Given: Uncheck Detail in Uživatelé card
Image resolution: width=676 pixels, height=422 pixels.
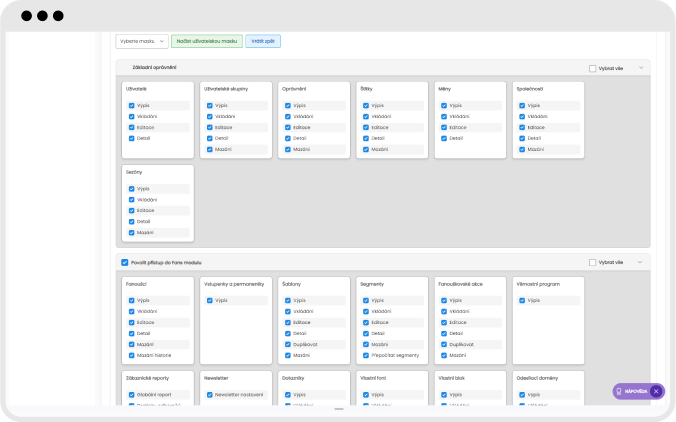Looking at the screenshot, I should [131, 138].
